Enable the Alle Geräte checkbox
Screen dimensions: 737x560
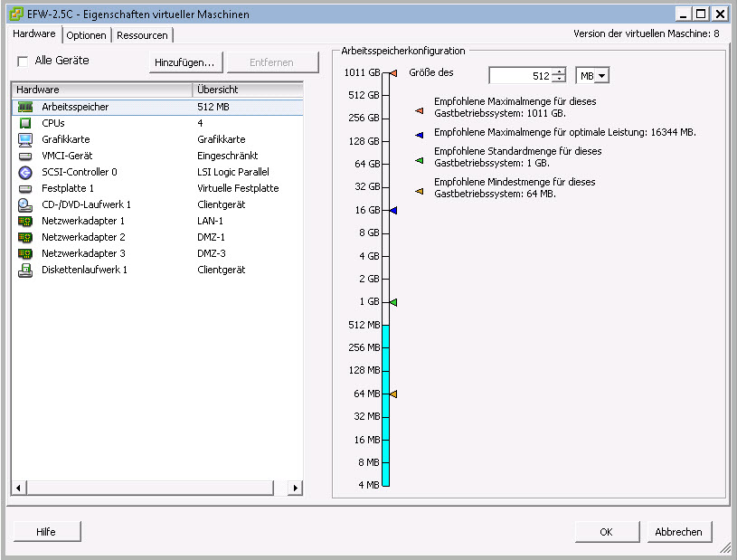coord(24,61)
